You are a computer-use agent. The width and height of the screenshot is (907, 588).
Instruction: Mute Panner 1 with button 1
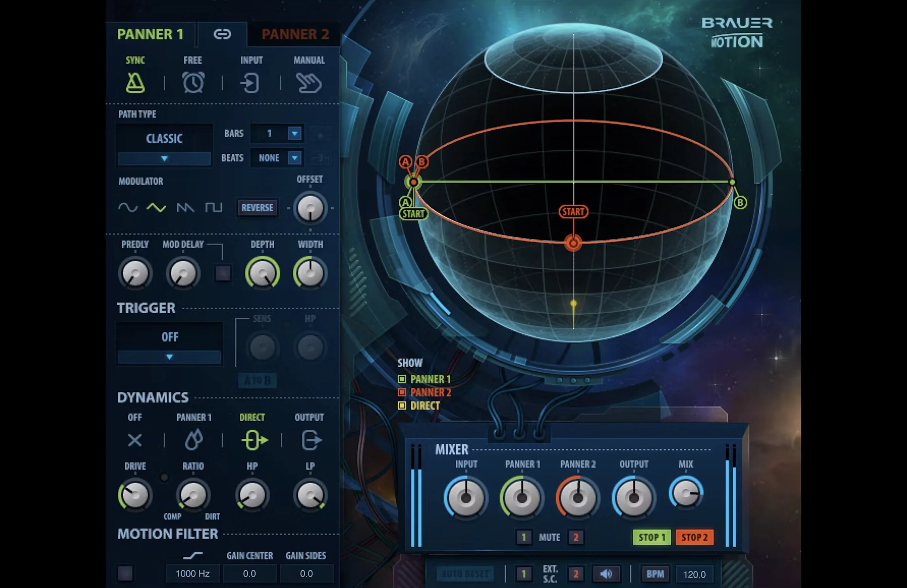(524, 537)
